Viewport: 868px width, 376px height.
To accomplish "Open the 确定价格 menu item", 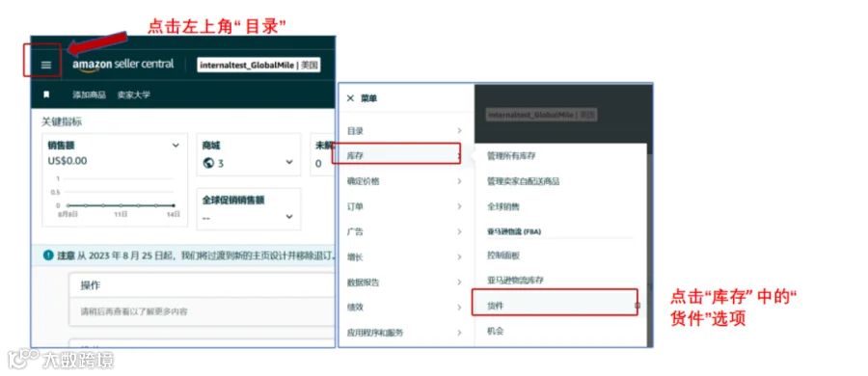I will [x=406, y=181].
